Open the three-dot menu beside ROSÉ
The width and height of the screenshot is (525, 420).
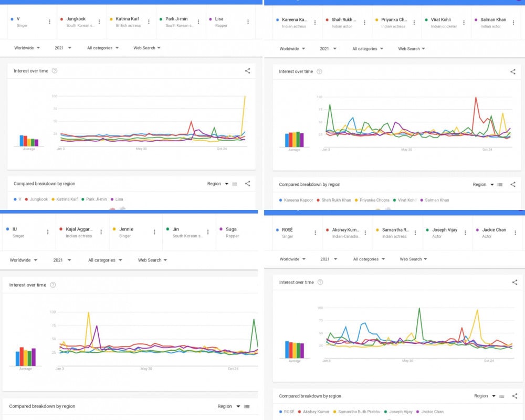315,233
